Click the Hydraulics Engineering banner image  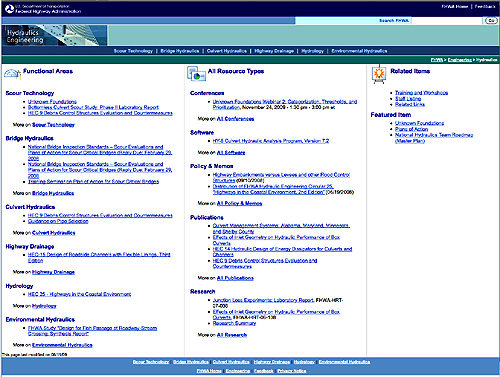coord(54,35)
